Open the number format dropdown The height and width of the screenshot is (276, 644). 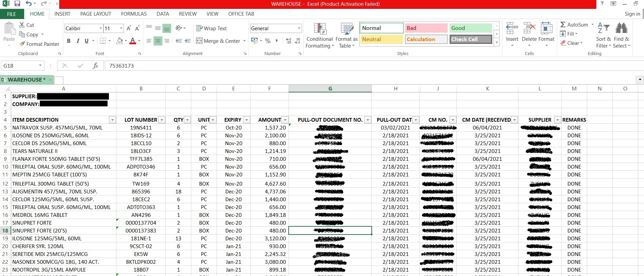pyautogui.click(x=299, y=28)
